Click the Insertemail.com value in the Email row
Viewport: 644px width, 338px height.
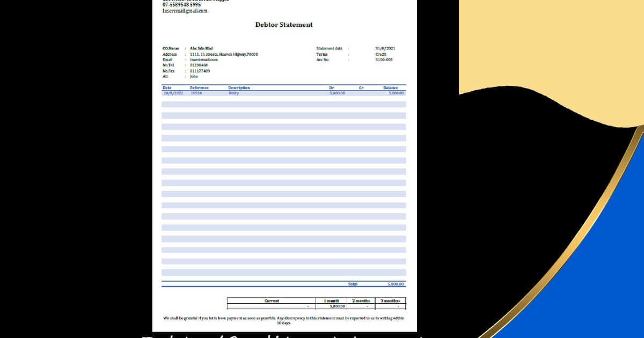coord(204,60)
